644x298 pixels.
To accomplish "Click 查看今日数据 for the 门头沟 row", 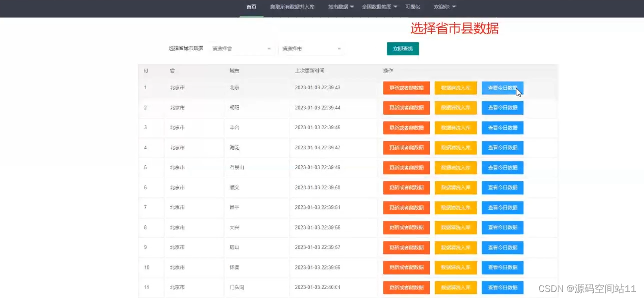I will [x=502, y=287].
